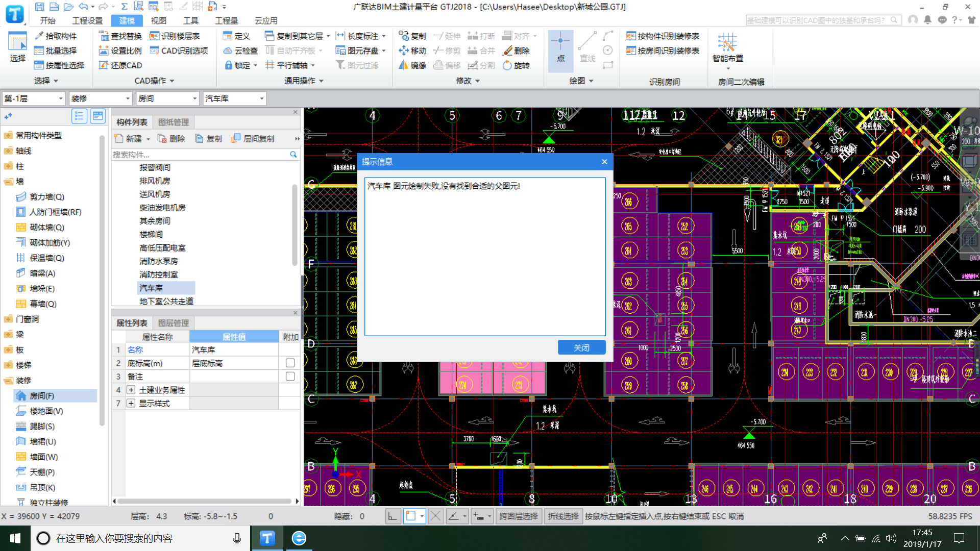Select the 复制 copy tool in ribbon
Image resolution: width=980 pixels, height=551 pixels.
click(x=412, y=36)
